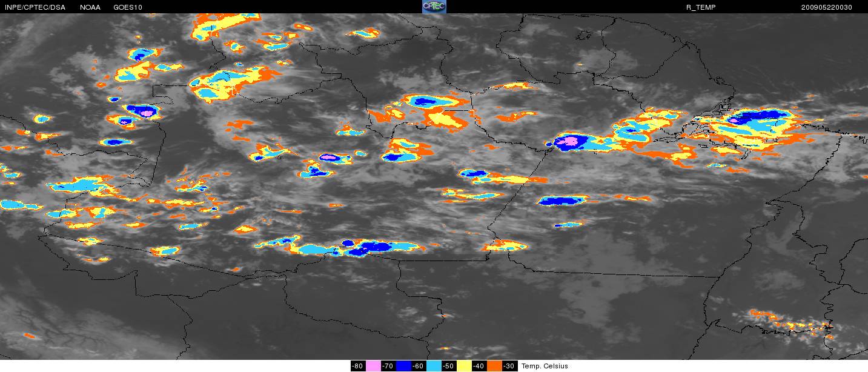This screenshot has width=868, height=372.
Task: Click the -60 legend value
Action: pos(419,366)
